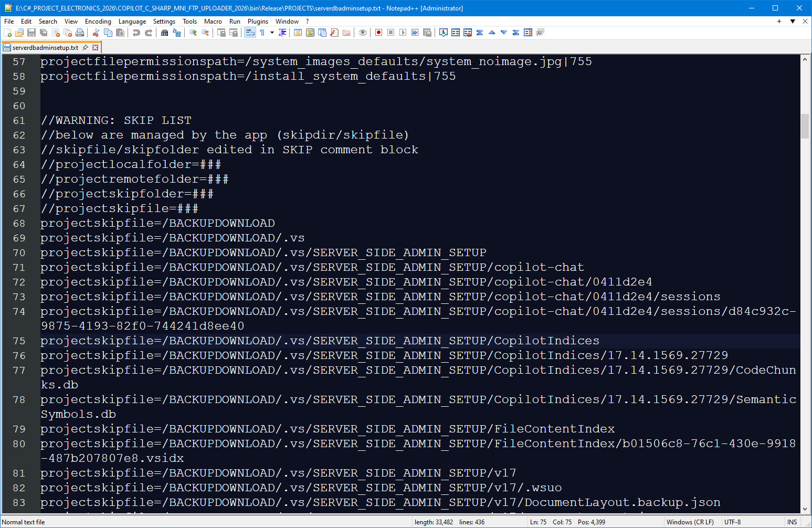
Task: Open Find with the binoculars icon
Action: coord(165,33)
